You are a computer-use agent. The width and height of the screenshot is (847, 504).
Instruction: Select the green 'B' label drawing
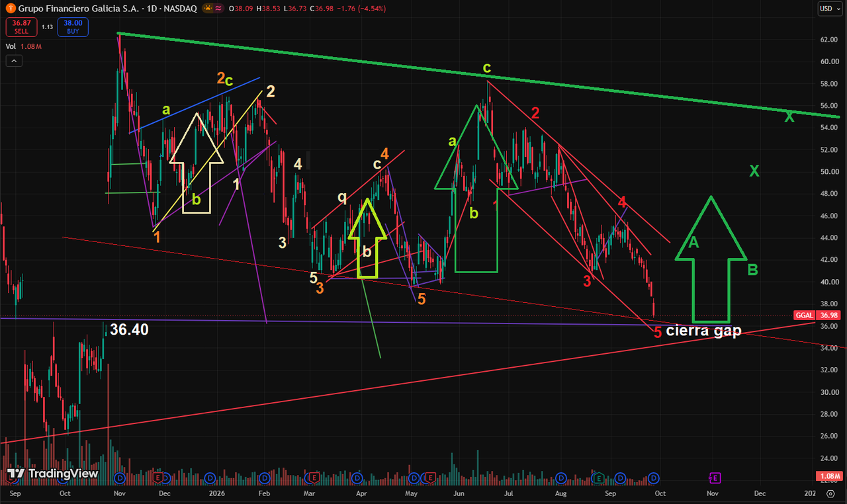(x=753, y=269)
